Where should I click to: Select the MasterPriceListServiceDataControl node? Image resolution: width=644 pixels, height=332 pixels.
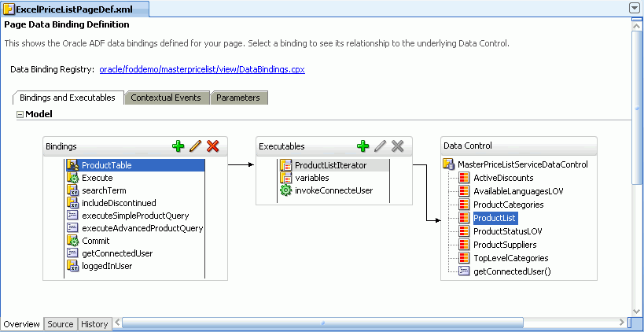(x=523, y=164)
